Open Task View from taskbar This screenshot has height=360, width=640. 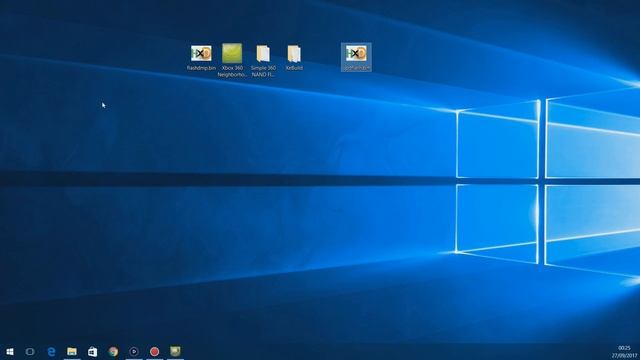click(x=30, y=351)
